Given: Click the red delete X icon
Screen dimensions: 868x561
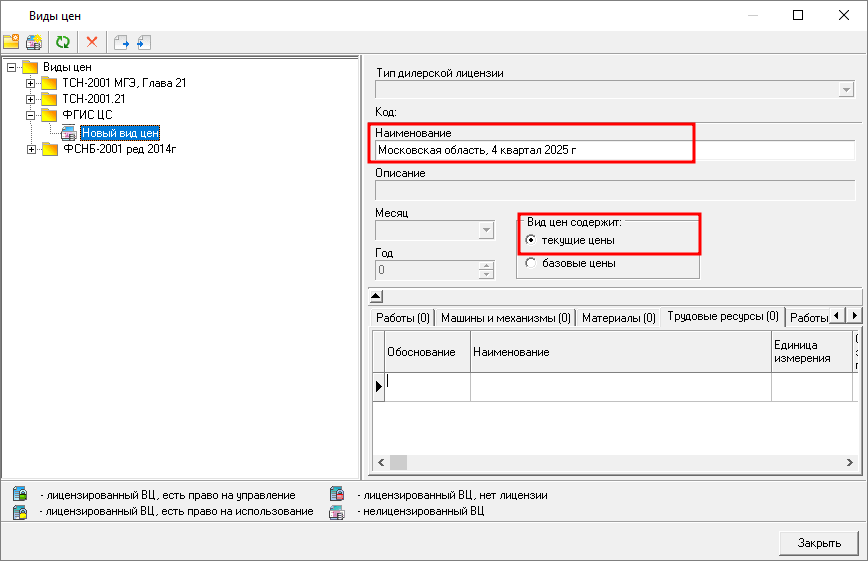Looking at the screenshot, I should [x=92, y=42].
